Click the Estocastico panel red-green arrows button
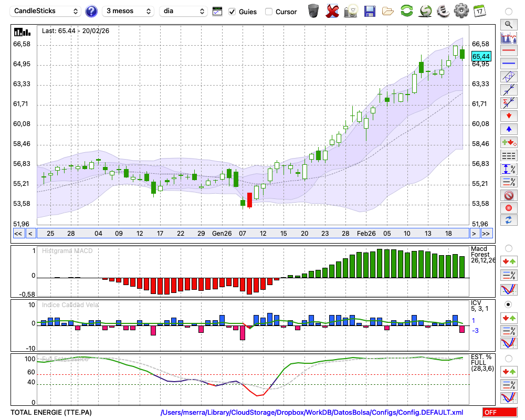The height and width of the screenshot is (420, 525). point(509,371)
